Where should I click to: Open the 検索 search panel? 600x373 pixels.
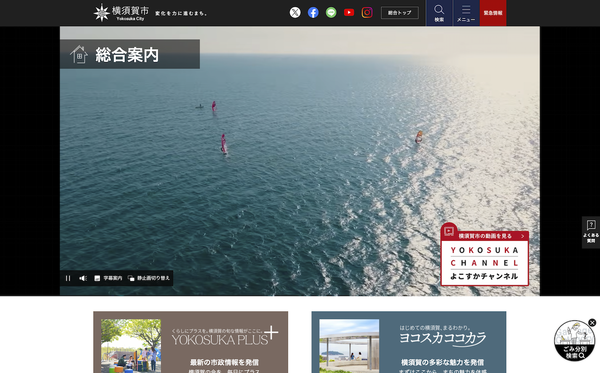tap(439, 13)
